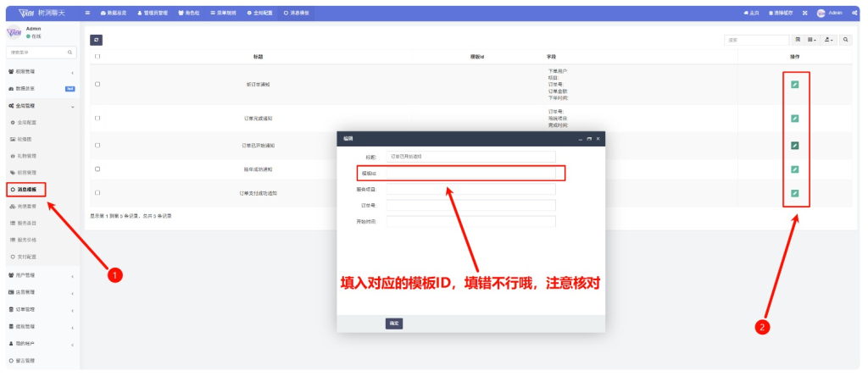Image resolution: width=868 pixels, height=376 pixels.
Task: Check the select-all checkbox in table header
Action: [x=97, y=57]
